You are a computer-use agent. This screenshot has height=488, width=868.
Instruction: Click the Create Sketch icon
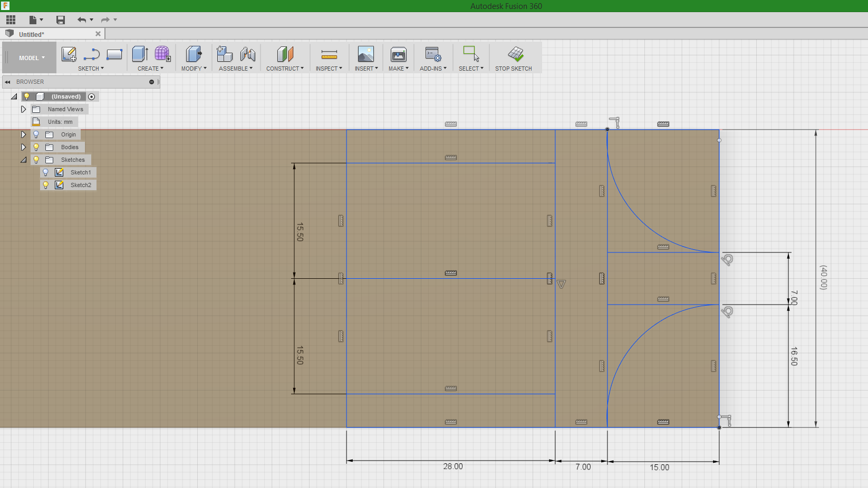pyautogui.click(x=69, y=54)
